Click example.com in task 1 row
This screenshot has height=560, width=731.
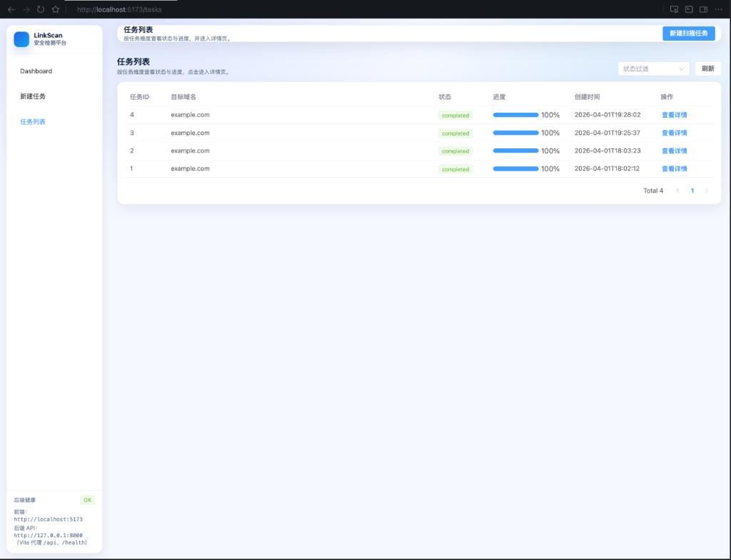190,168
